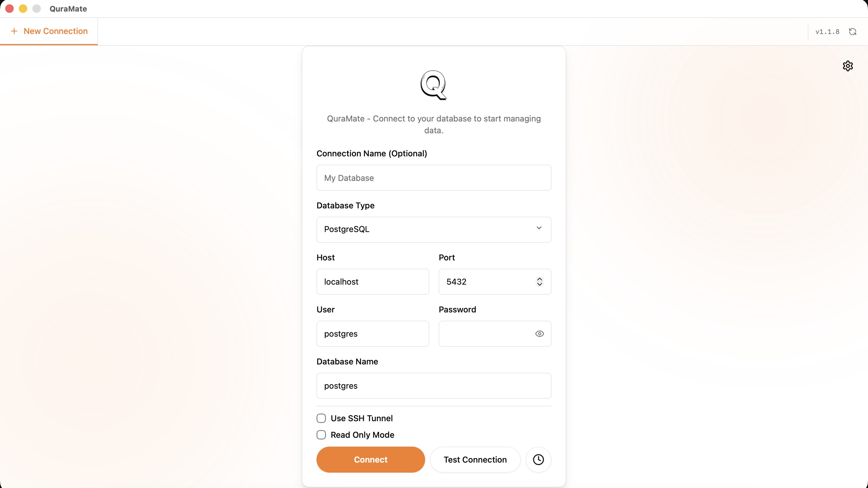
Task: Reveal the password with the eye icon
Action: tap(539, 333)
